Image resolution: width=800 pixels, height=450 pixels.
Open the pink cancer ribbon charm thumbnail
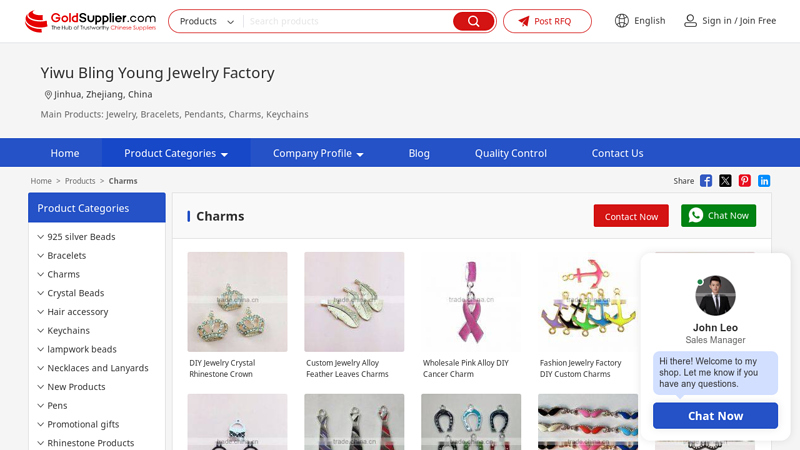point(471,302)
